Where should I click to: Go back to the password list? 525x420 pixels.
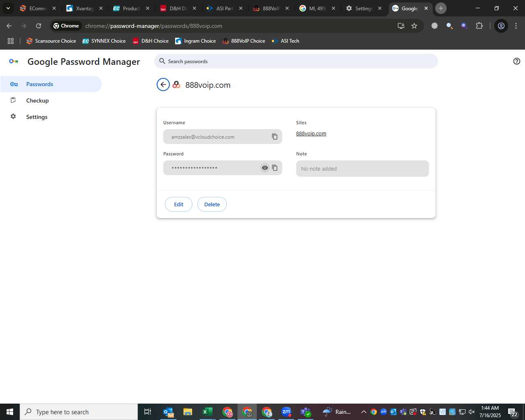click(163, 85)
